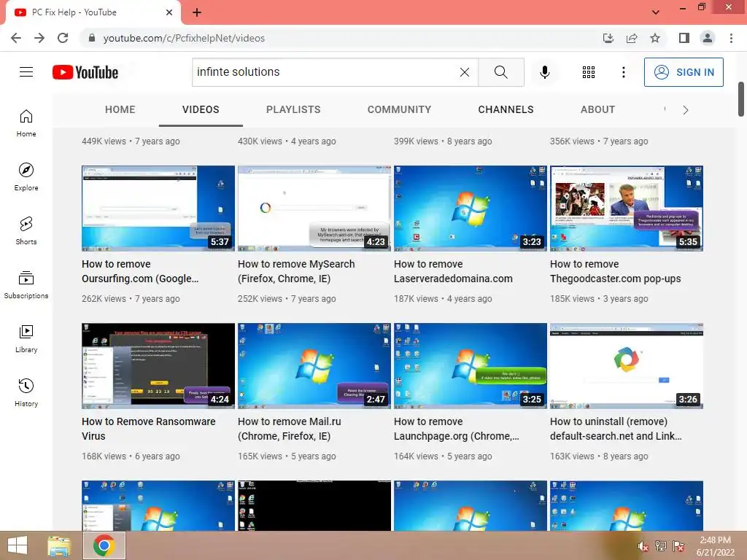The width and height of the screenshot is (747, 560).
Task: Click the 4:24 Ransomware video thumbnail
Action: tap(158, 366)
